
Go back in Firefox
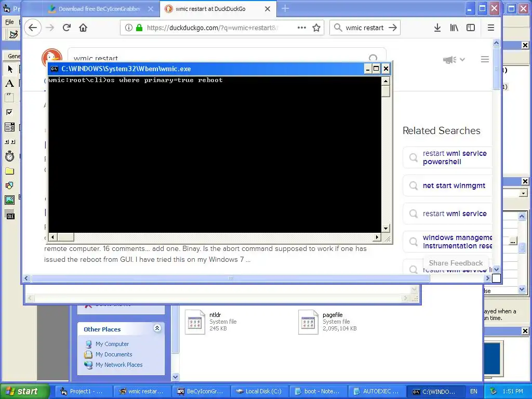coord(33,28)
